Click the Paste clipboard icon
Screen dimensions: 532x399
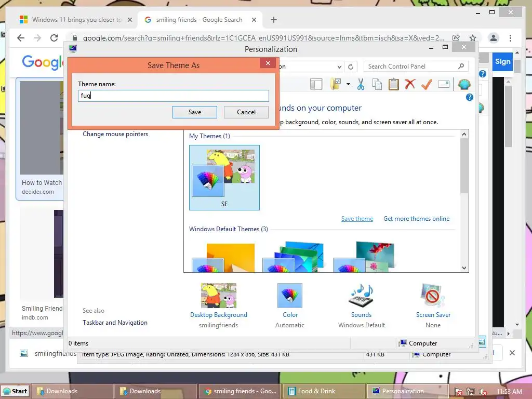[x=394, y=84]
